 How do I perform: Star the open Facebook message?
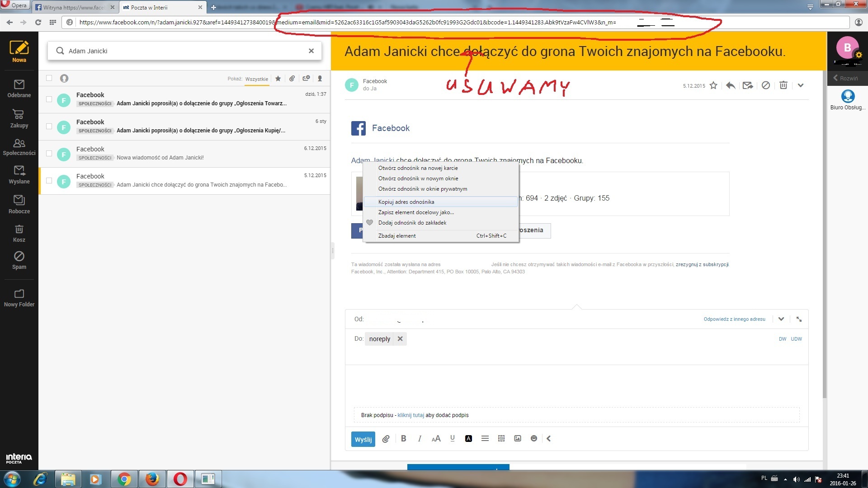coord(713,85)
